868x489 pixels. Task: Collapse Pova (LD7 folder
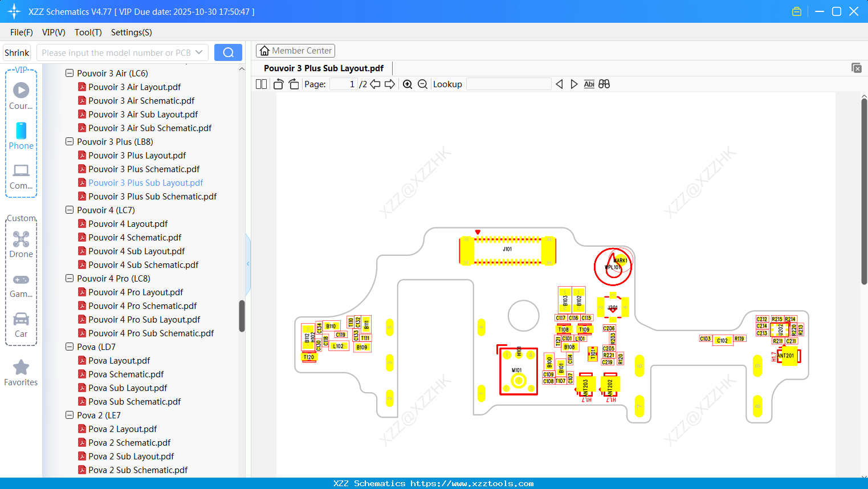[x=70, y=347]
